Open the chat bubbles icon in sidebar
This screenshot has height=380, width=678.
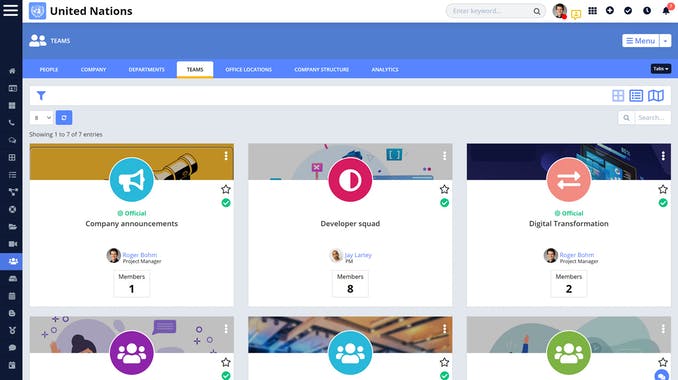point(12,140)
